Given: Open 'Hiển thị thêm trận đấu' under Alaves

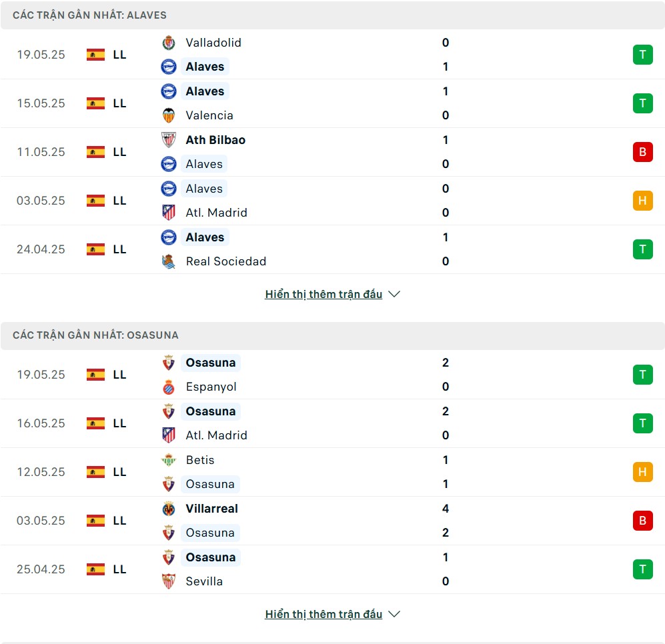Looking at the screenshot, I should pos(323,294).
